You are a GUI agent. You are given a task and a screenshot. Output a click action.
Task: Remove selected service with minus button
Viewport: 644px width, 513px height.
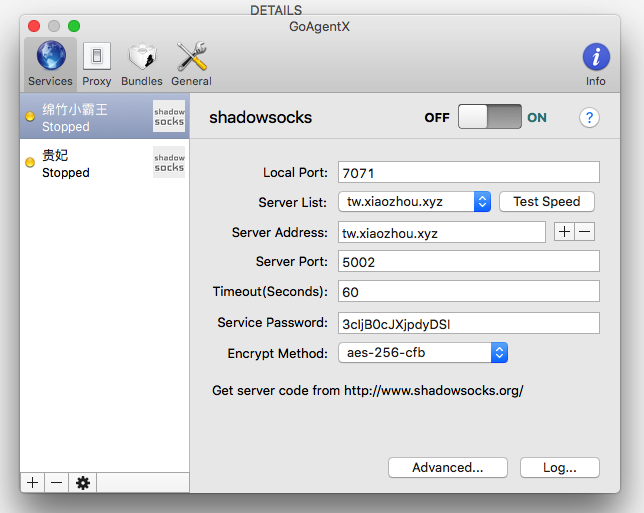click(x=57, y=483)
